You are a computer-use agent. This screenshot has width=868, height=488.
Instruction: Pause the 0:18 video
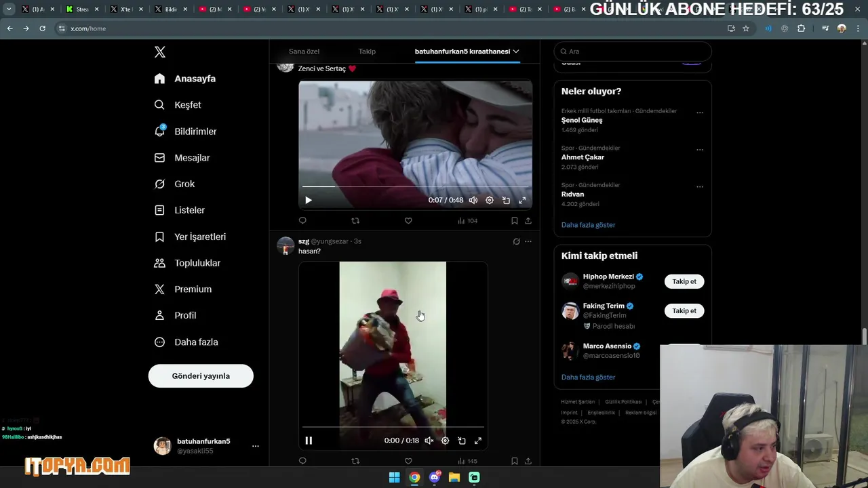pos(309,441)
